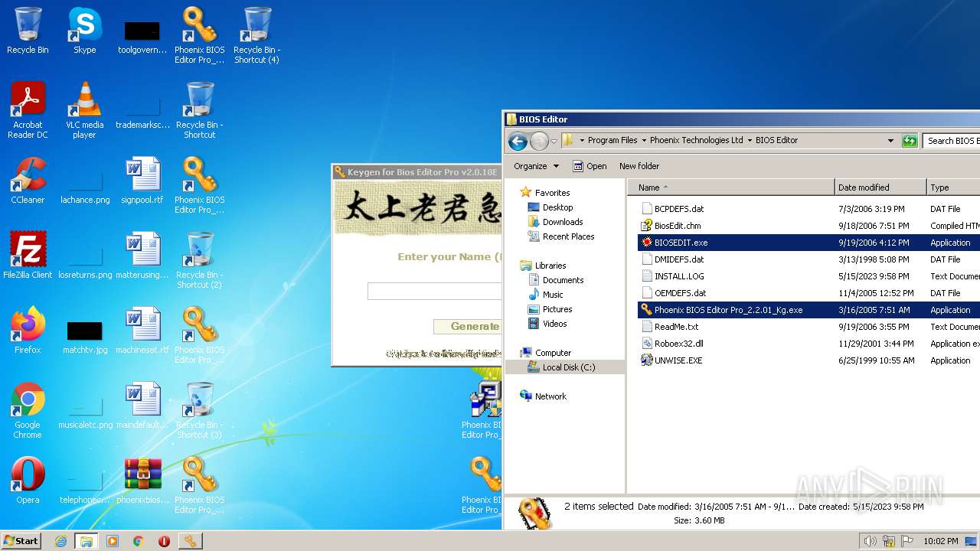
Task: Click Explorer Forward navigation button
Action: [x=539, y=141]
